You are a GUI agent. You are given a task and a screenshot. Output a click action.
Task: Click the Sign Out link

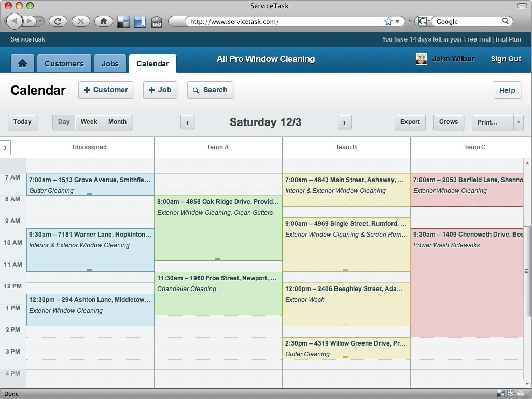click(x=506, y=59)
